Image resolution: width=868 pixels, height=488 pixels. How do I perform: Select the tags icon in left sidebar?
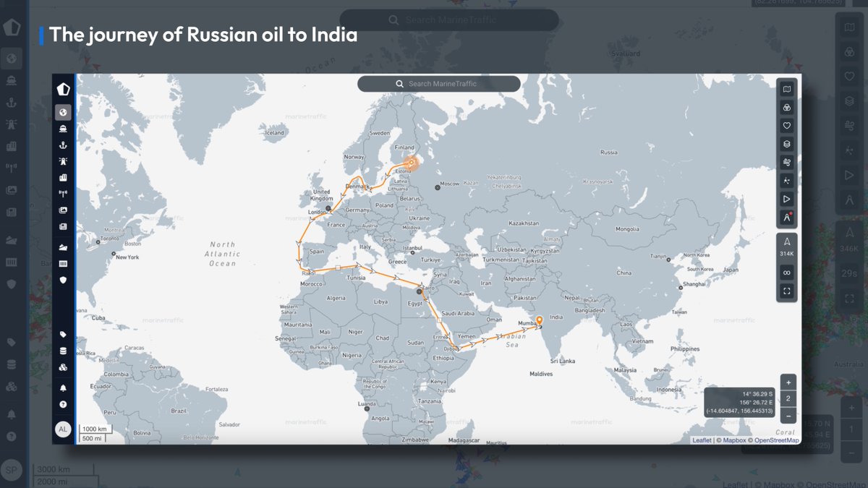click(x=63, y=334)
